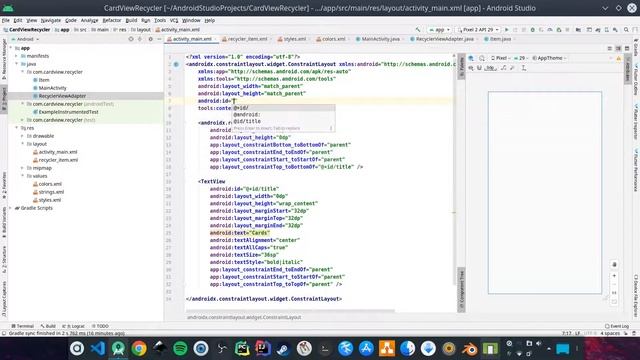Select strings.xml in project tree
Viewport: 640px width, 360px height.
(51, 192)
